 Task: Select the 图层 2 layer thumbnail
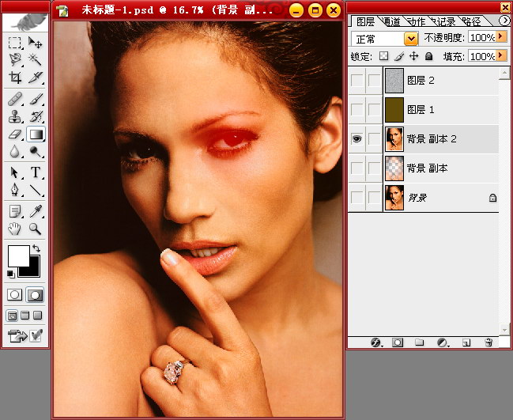coord(394,81)
